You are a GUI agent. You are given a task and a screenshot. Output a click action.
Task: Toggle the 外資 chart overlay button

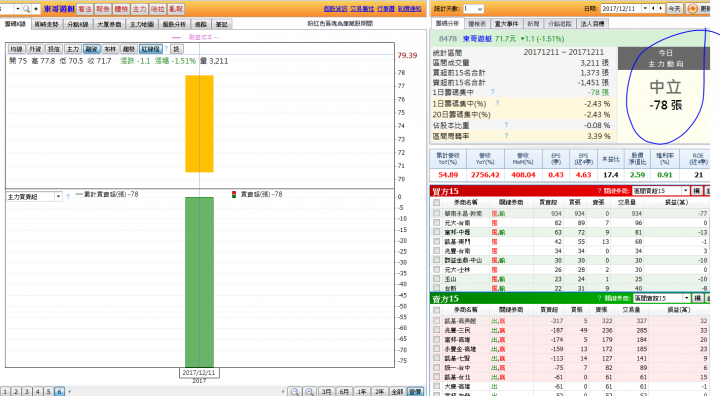tap(35, 49)
